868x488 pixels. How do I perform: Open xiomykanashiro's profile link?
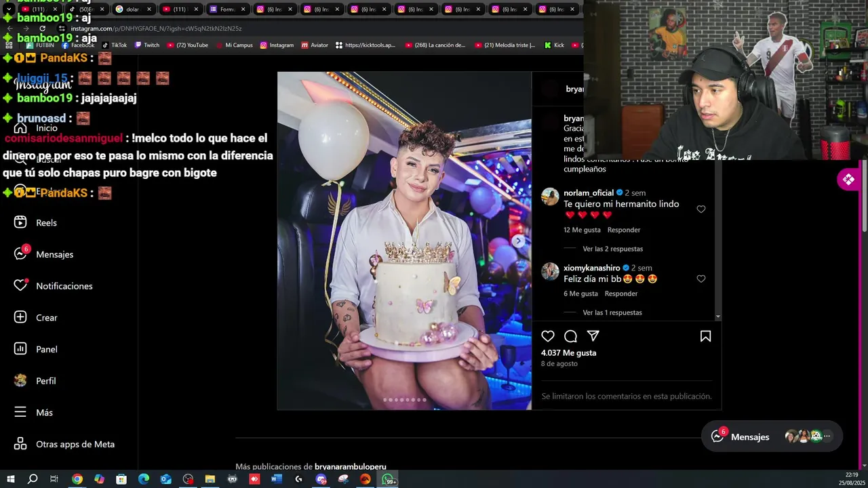point(591,268)
